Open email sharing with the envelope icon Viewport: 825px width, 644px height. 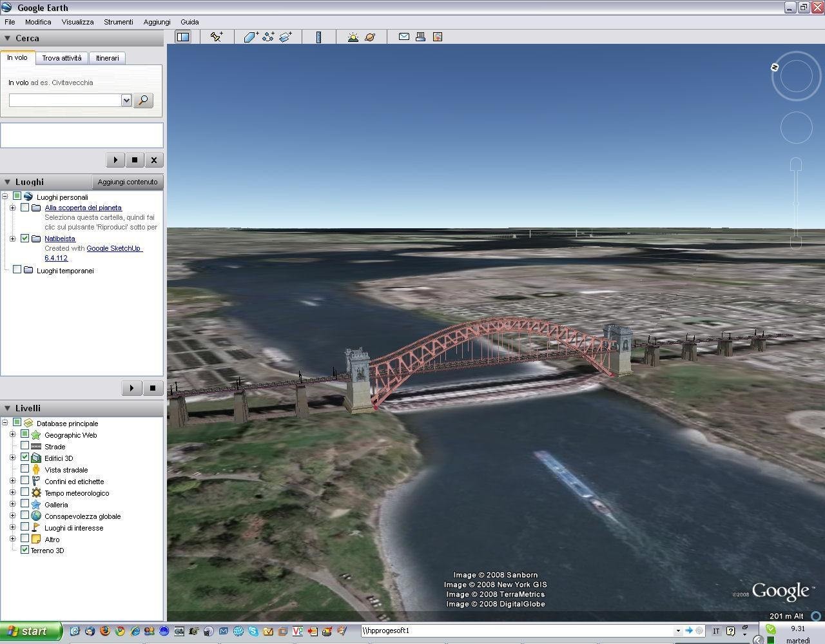coord(403,37)
